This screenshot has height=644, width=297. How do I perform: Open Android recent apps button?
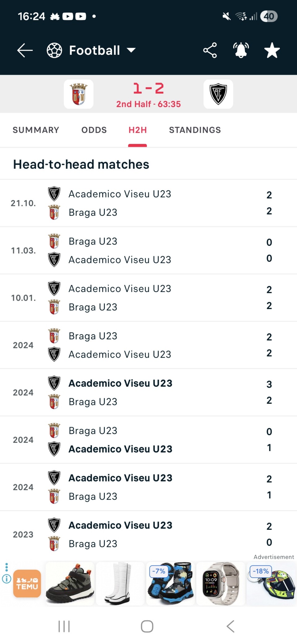click(64, 626)
